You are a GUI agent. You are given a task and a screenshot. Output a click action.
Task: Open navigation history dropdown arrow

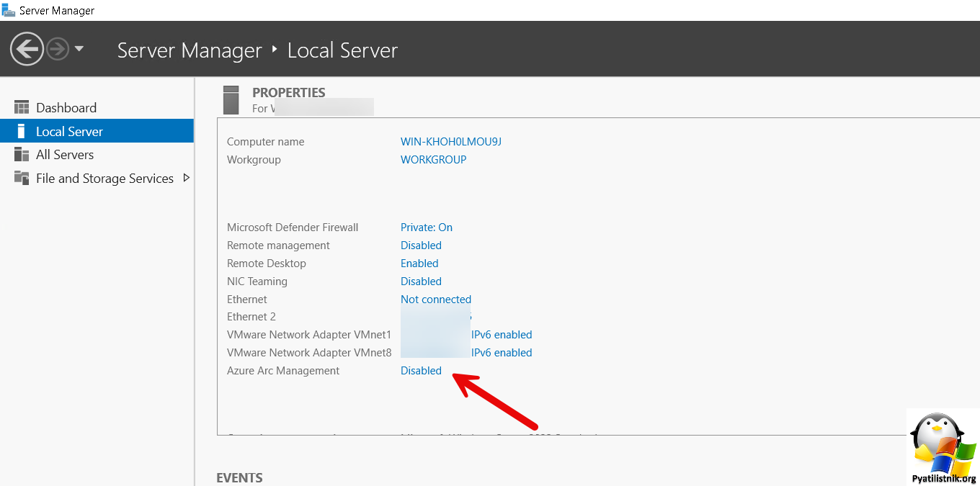click(79, 49)
